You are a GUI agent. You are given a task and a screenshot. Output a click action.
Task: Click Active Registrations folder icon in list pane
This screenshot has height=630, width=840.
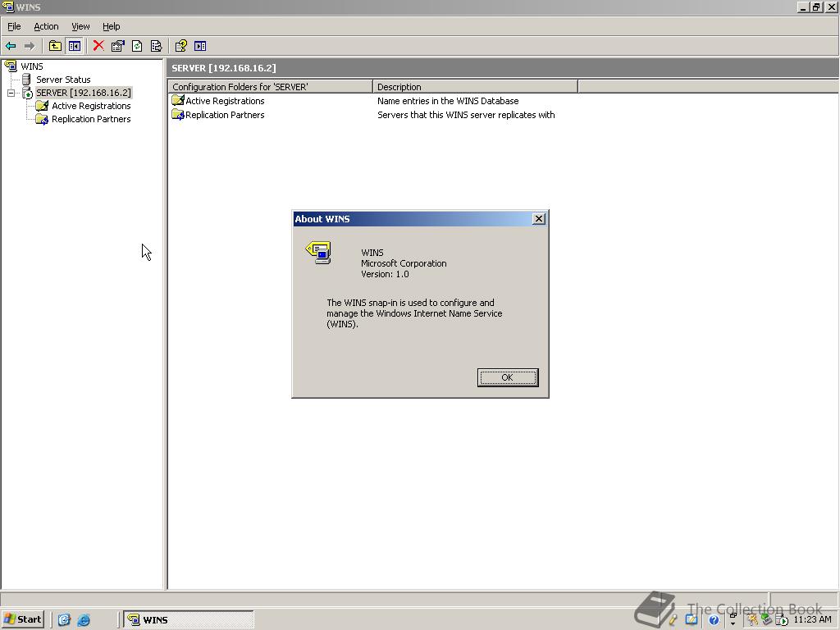point(178,100)
